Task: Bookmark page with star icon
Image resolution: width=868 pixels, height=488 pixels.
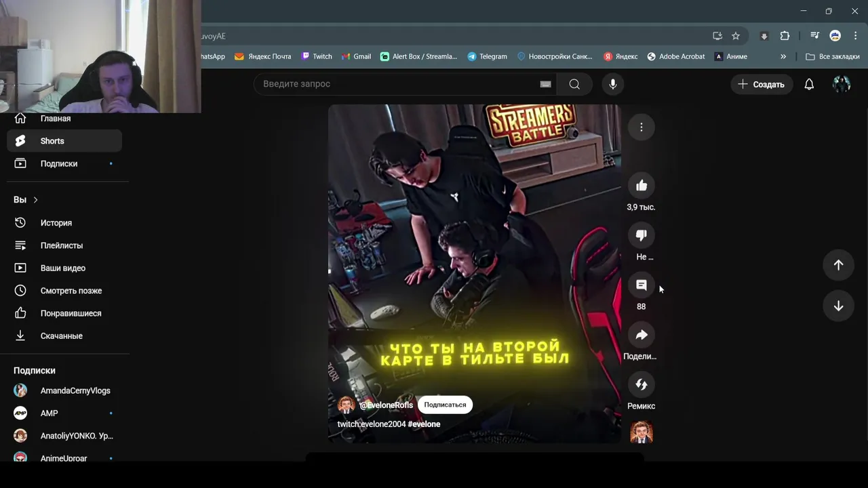Action: (x=736, y=36)
